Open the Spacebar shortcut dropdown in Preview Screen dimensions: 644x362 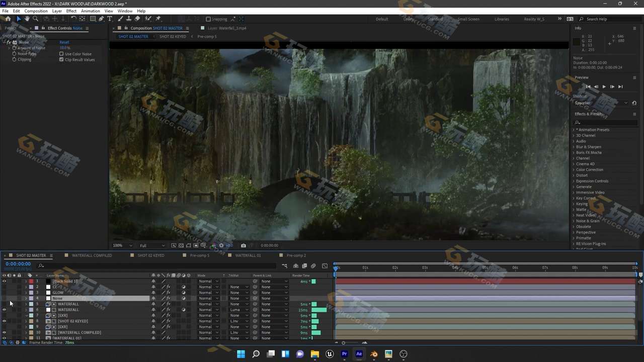tap(601, 103)
